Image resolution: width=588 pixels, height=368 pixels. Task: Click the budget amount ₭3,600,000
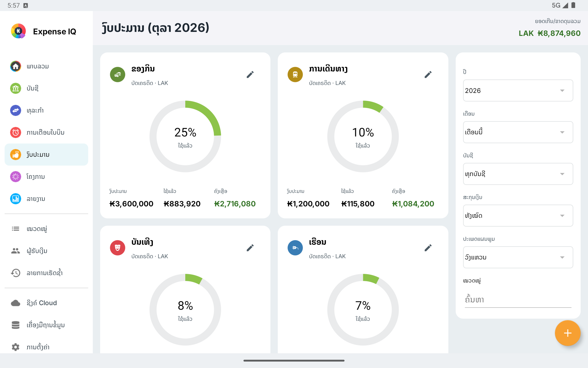(x=131, y=204)
